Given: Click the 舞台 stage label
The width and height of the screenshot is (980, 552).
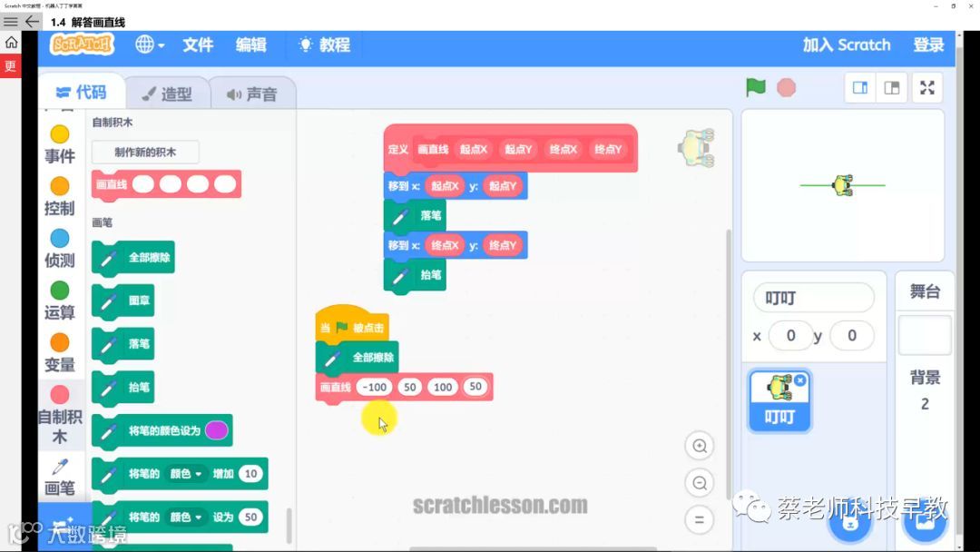Looking at the screenshot, I should pyautogui.click(x=925, y=291).
